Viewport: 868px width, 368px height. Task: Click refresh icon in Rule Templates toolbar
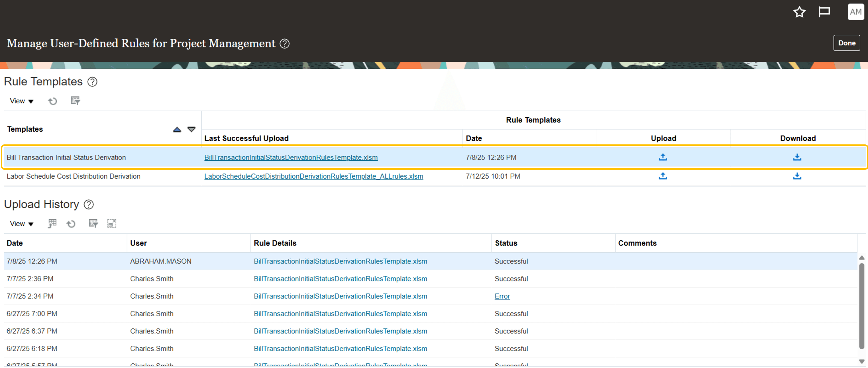point(52,101)
